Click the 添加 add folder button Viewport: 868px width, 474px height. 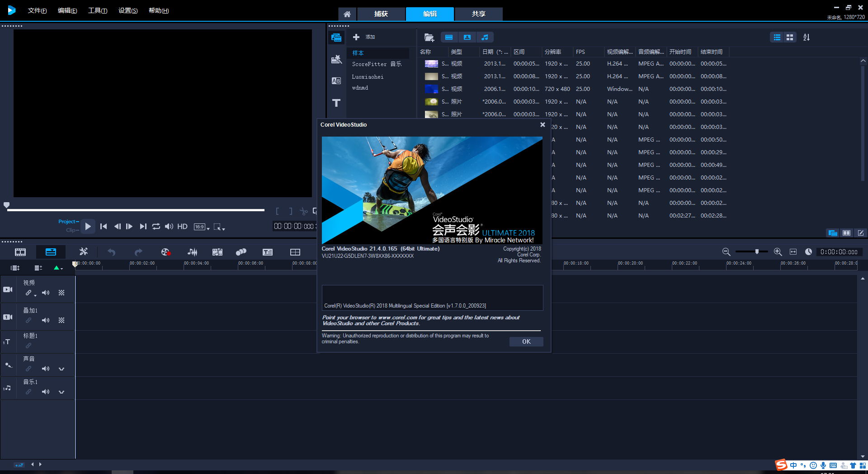click(364, 37)
